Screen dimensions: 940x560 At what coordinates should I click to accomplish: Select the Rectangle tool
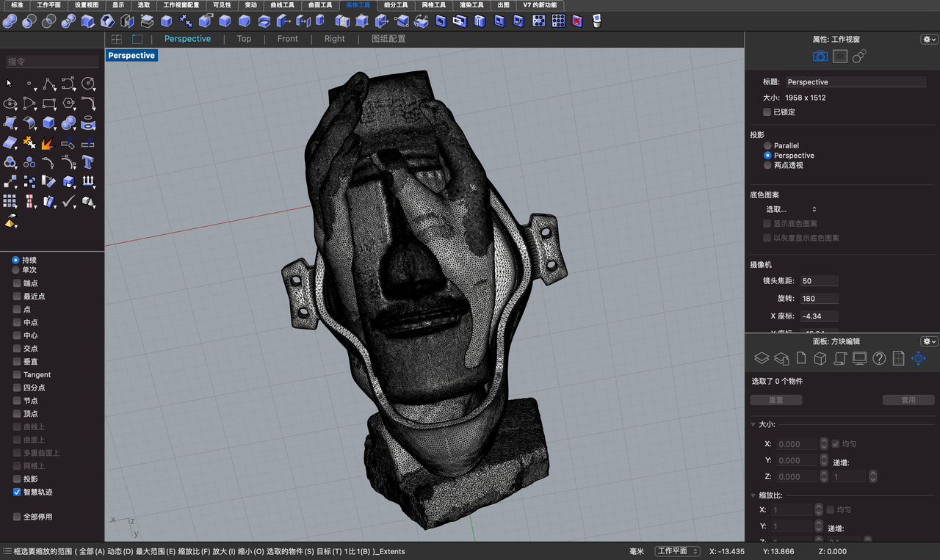click(49, 103)
